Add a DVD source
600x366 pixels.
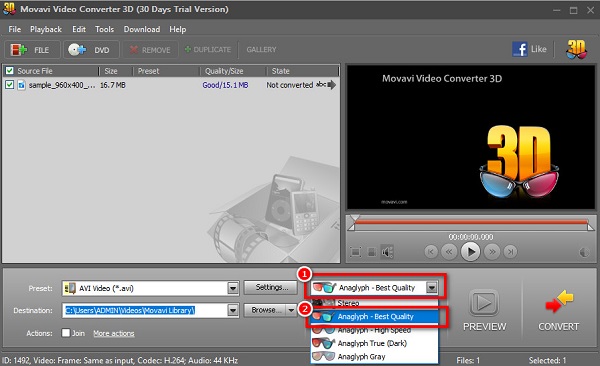91,50
